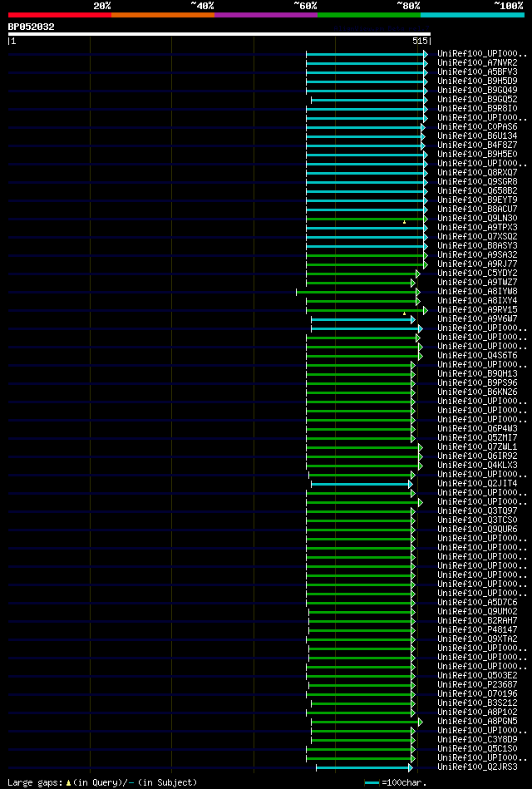This screenshot has width=532, height=789.
Task: Choose the UniRef100_A8IXY4 entry
Action: coord(477,301)
